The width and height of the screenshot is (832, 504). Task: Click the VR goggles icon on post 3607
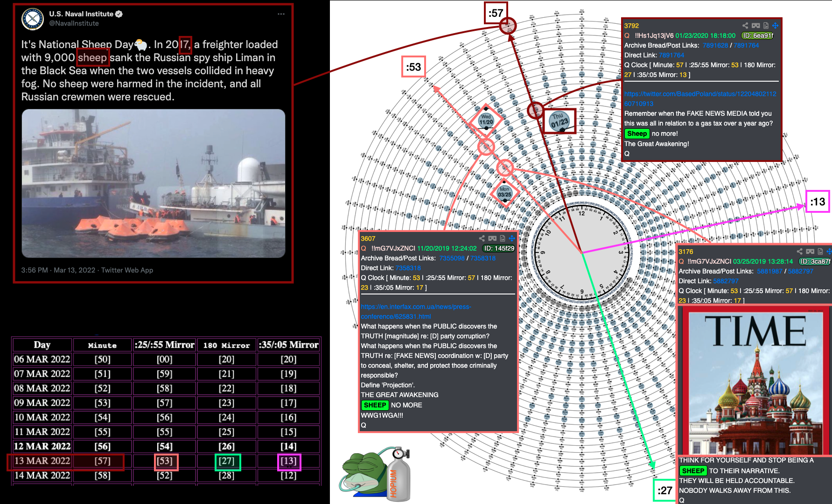pos(492,238)
